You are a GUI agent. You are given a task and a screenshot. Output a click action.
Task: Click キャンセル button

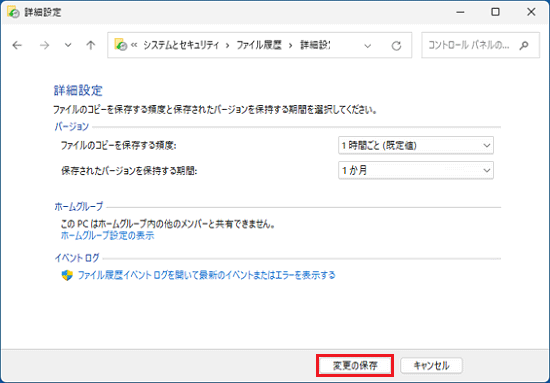[x=431, y=366]
